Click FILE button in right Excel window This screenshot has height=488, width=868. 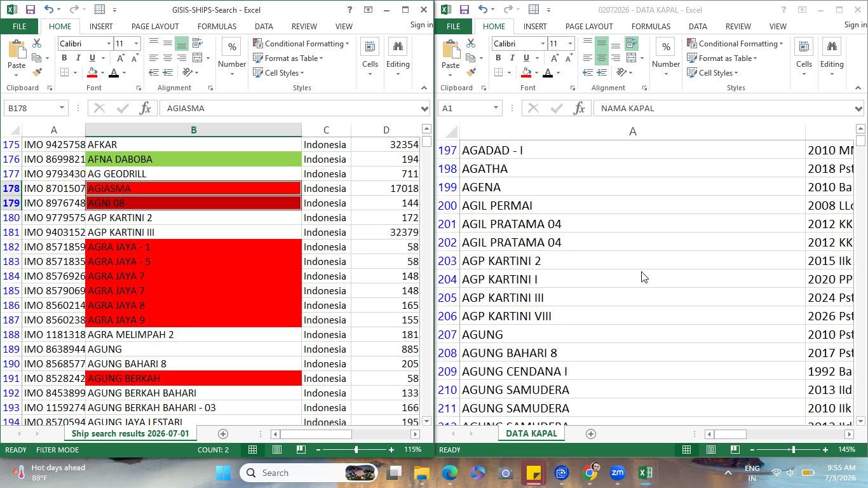coord(453,26)
